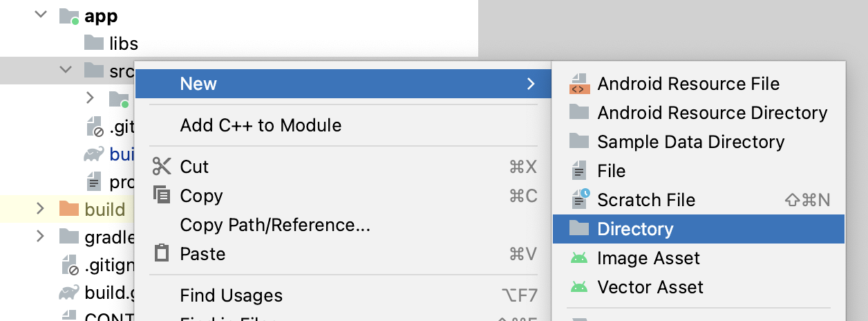
Task: Click the Image Asset android icon
Action: [578, 258]
